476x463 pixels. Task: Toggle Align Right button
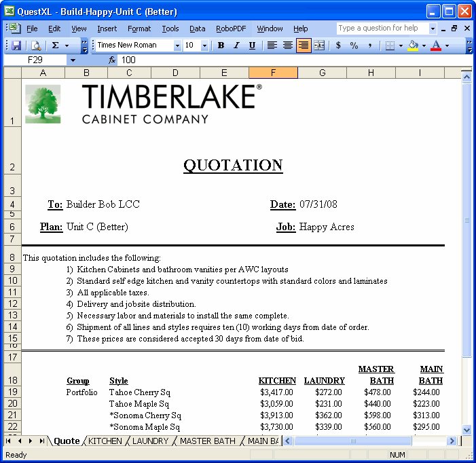[x=304, y=45]
